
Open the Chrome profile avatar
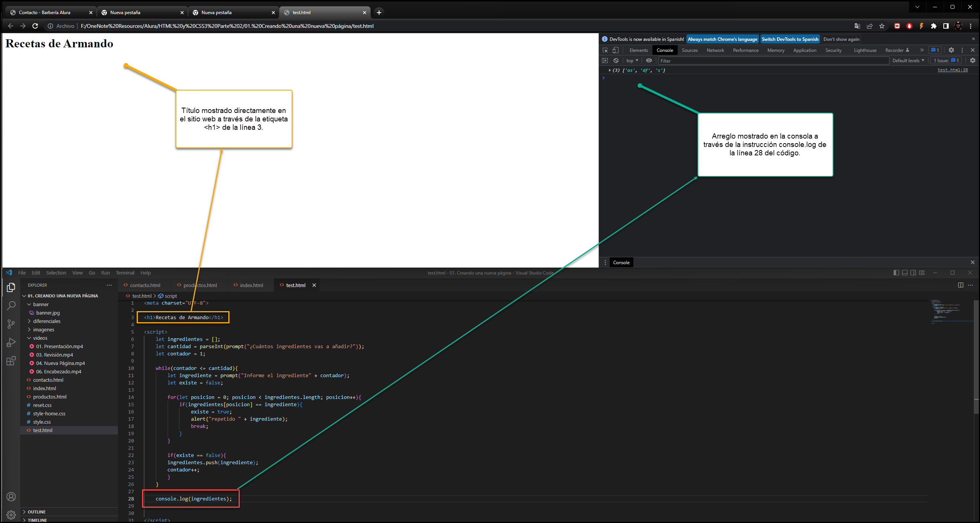(958, 26)
